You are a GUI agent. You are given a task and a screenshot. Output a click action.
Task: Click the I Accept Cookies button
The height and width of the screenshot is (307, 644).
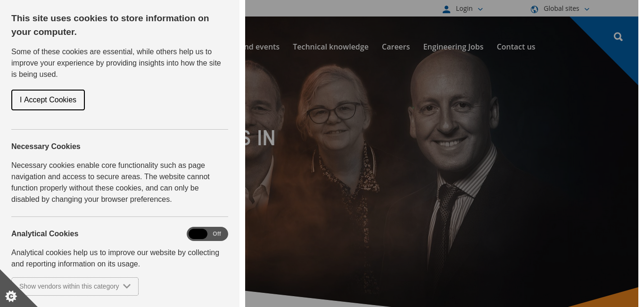point(48,100)
